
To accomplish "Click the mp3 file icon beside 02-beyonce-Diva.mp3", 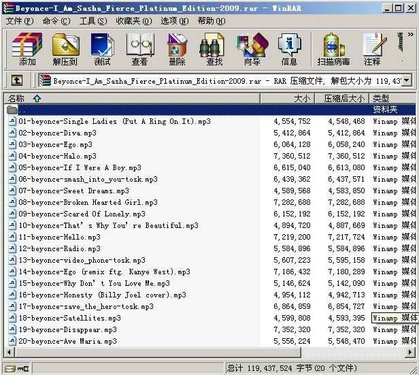I will pos(12,133).
